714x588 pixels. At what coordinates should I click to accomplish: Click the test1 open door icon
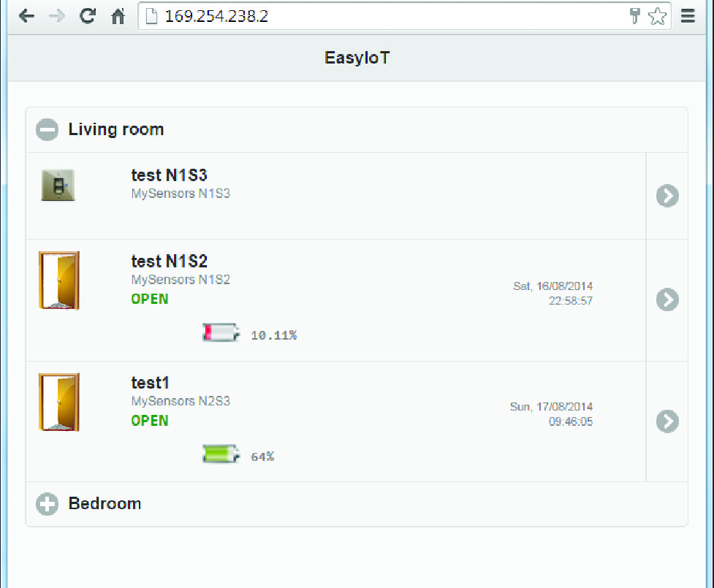[59, 402]
